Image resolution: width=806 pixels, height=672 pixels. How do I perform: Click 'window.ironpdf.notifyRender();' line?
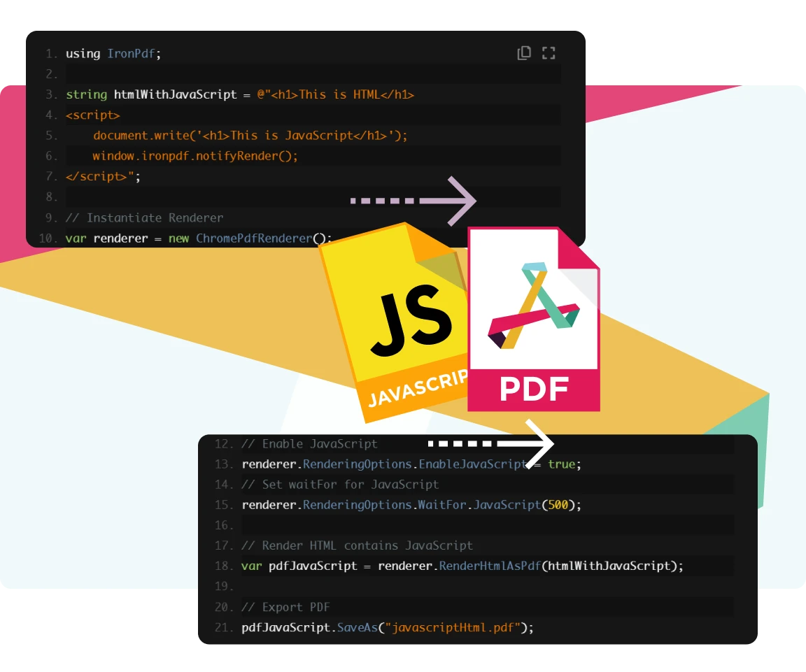(195, 156)
